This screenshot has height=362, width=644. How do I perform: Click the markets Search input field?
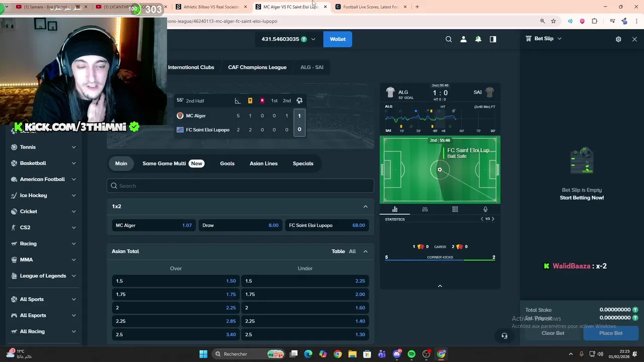pos(240,186)
